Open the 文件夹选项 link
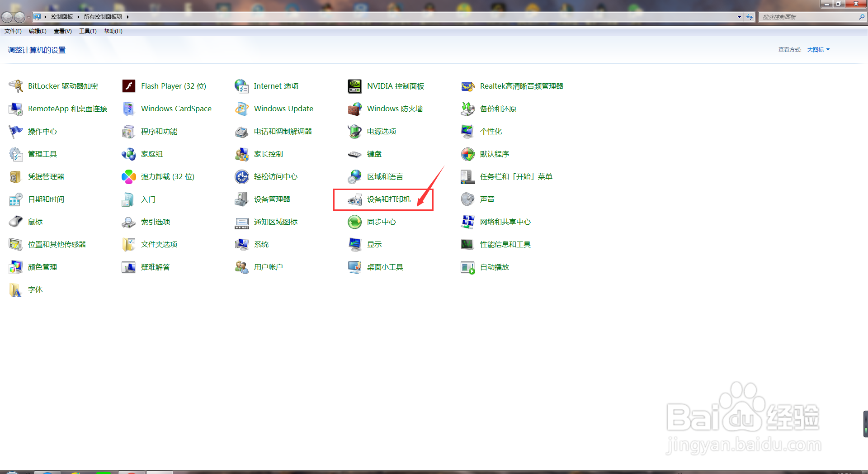This screenshot has width=868, height=474. 159,244
